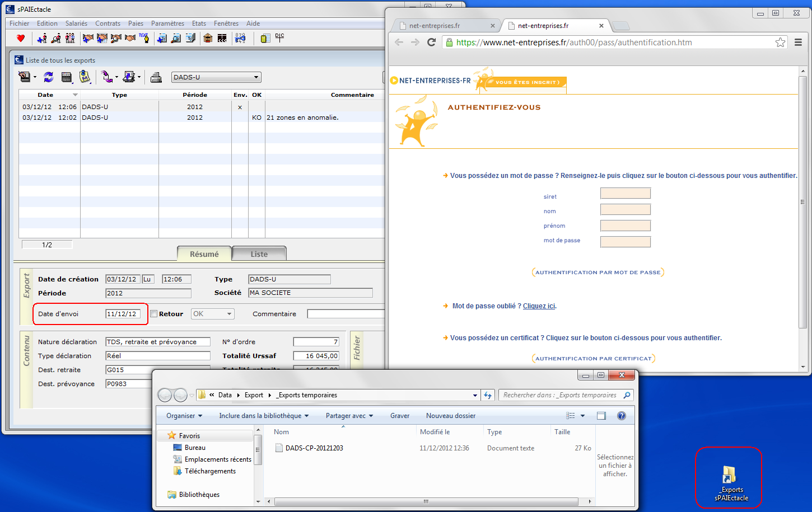Click the search payslip magnifier icon
The image size is (812, 512).
coord(176,38)
